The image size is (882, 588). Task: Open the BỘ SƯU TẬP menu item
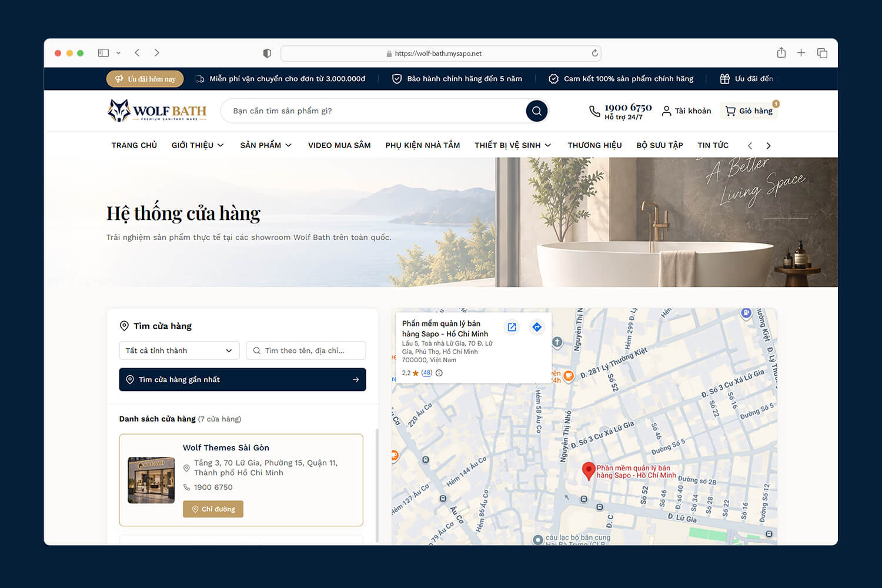pos(660,145)
